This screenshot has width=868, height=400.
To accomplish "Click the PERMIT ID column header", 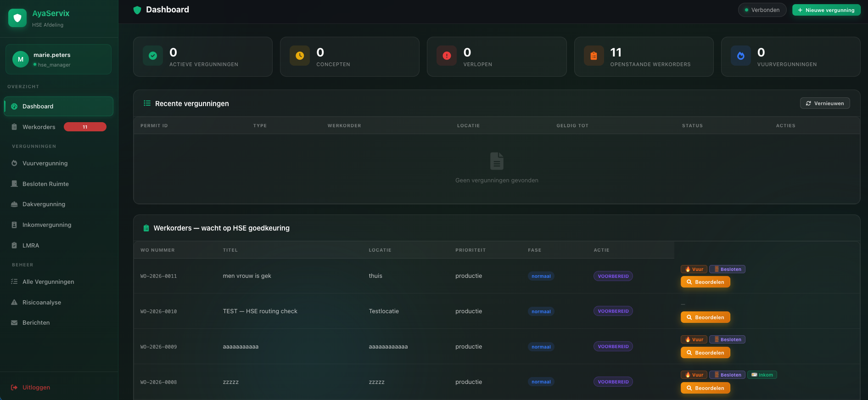I will (x=154, y=126).
